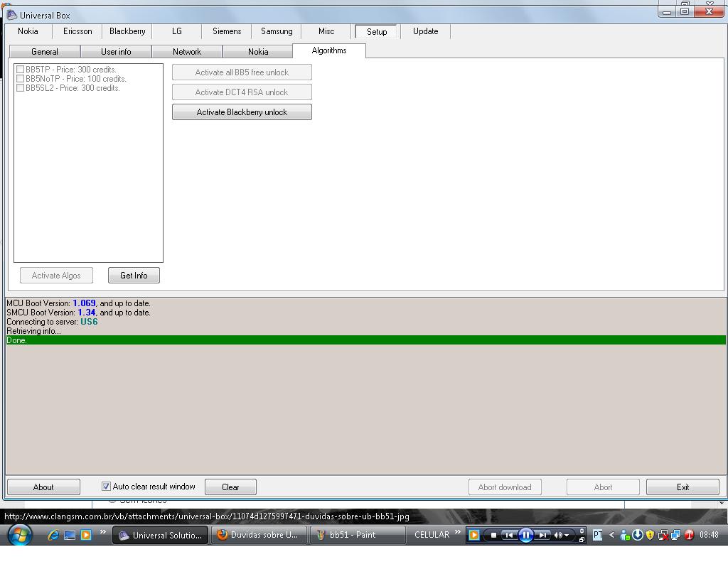Open the About dialog button
The image size is (728, 564).
click(43, 487)
